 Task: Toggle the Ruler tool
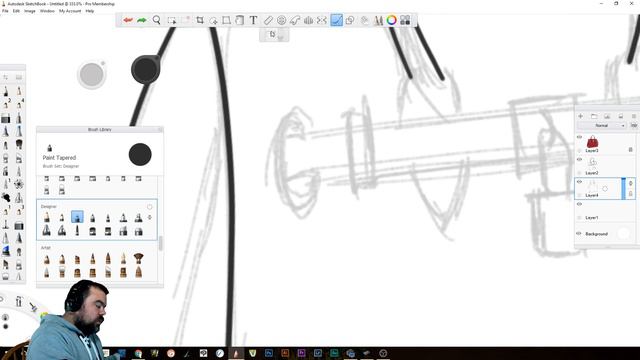pyautogui.click(x=268, y=20)
